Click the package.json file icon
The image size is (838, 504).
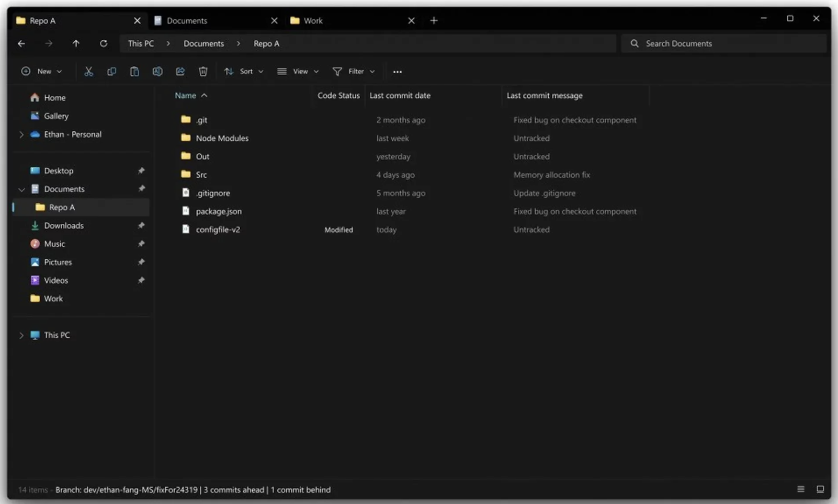point(186,211)
